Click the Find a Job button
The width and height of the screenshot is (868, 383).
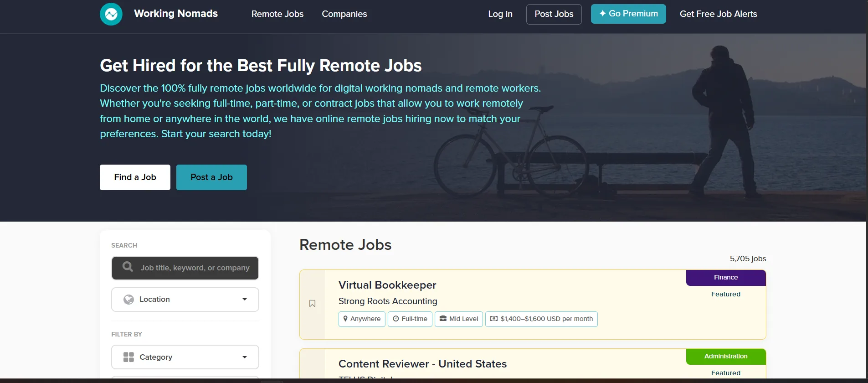point(135,177)
